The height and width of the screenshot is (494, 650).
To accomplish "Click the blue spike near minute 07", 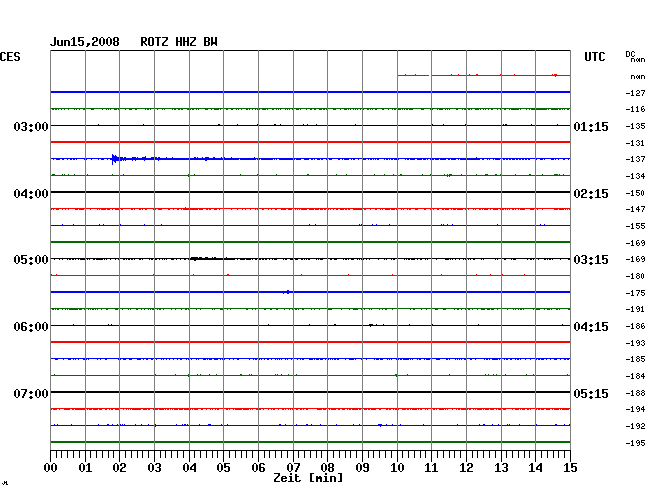I will [x=287, y=292].
